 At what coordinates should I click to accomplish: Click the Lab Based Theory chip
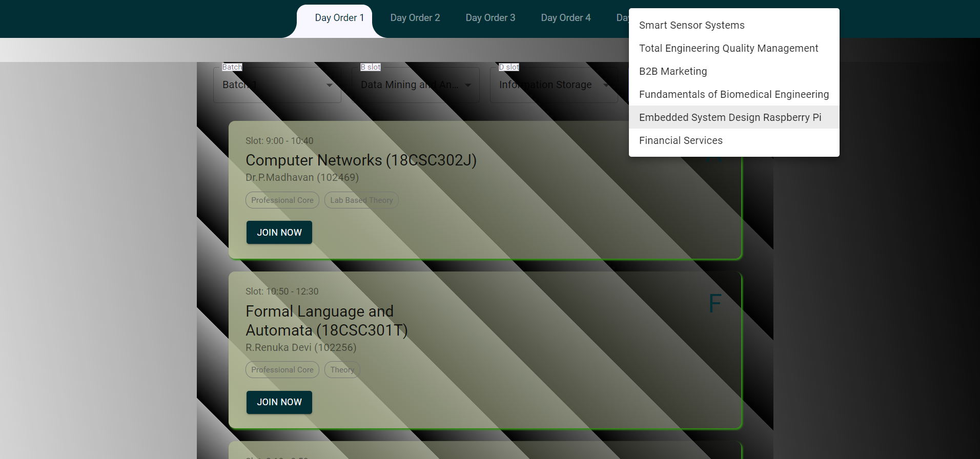[x=361, y=200]
